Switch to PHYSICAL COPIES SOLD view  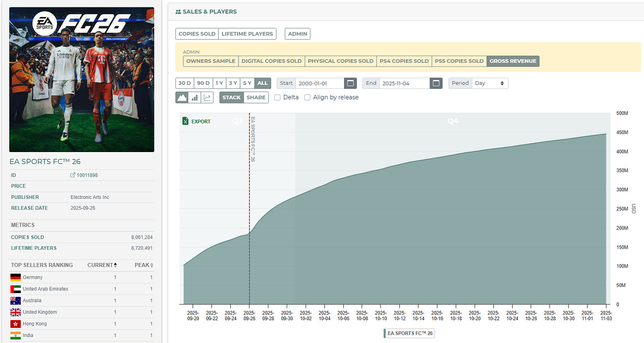(341, 61)
